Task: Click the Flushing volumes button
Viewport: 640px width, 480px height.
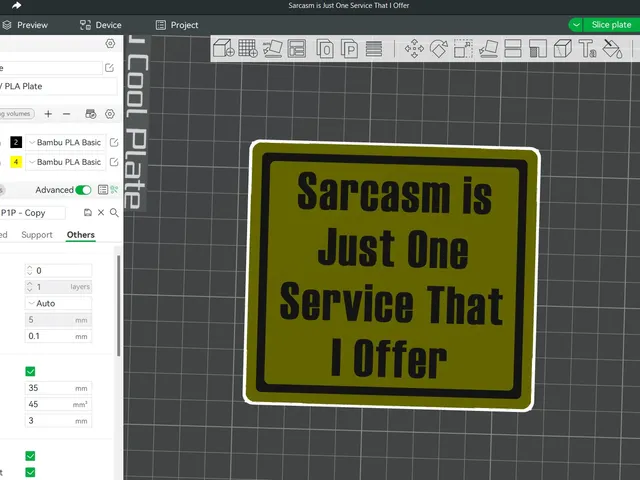Action: pos(17,113)
